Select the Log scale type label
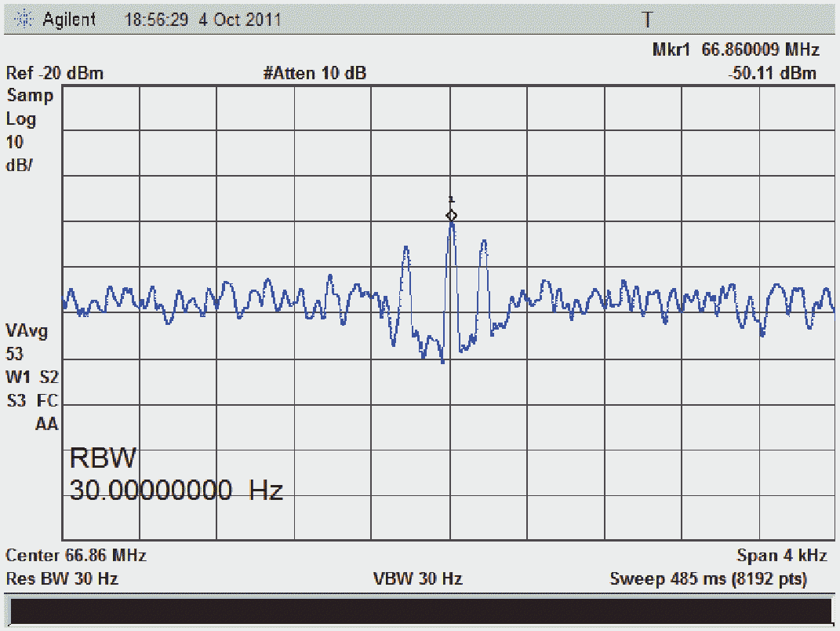Viewport: 840px width, 631px height. tap(21, 119)
